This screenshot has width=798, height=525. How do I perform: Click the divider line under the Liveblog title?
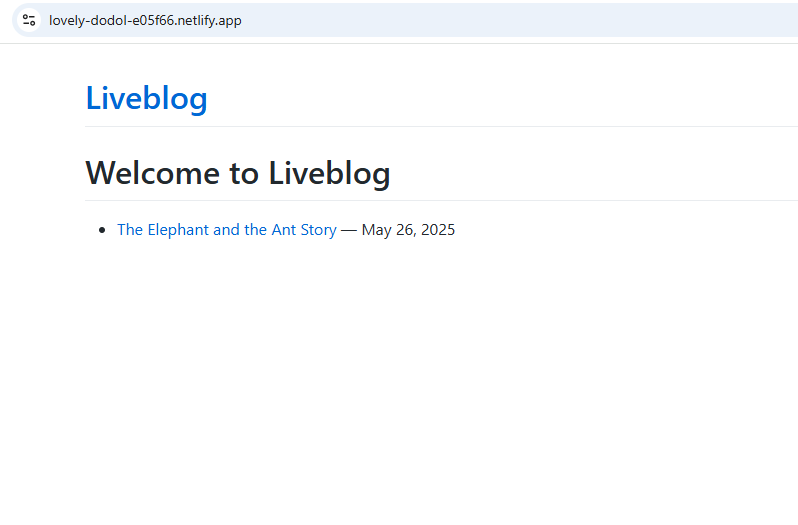[441, 126]
